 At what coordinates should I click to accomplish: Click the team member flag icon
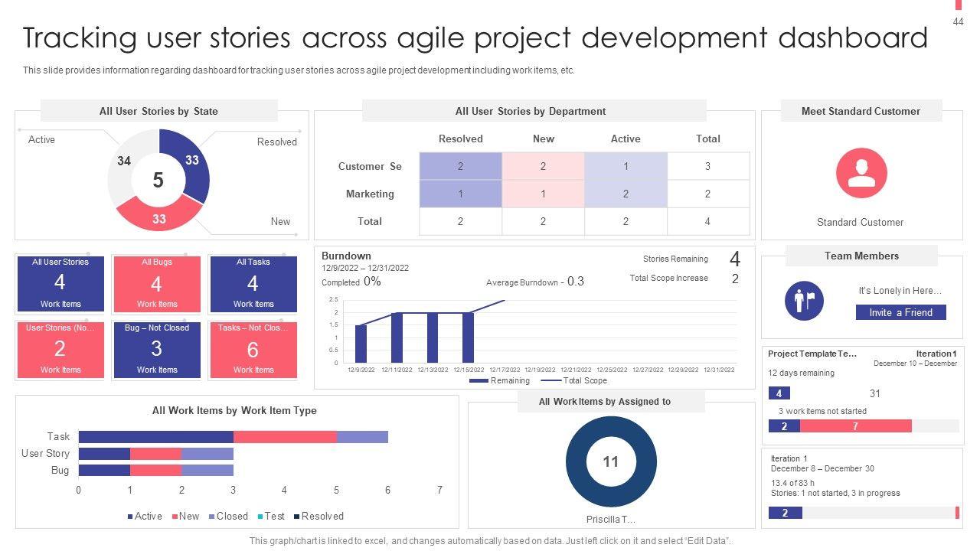(x=804, y=300)
